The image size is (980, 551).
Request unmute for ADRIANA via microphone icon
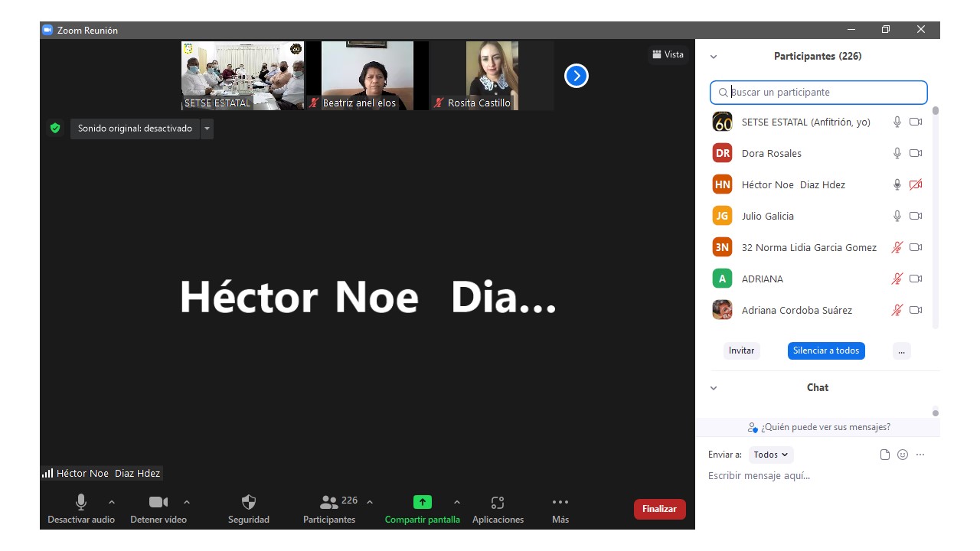tap(897, 279)
